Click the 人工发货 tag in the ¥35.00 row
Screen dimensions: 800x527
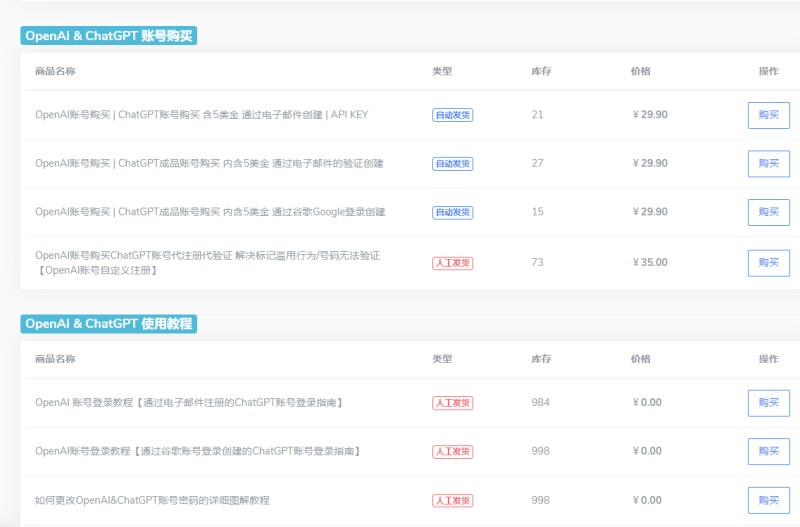point(453,263)
